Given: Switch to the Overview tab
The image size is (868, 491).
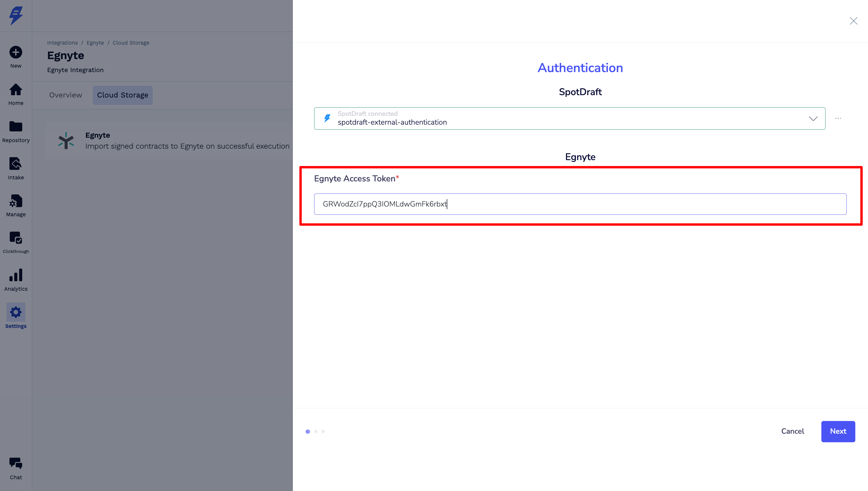Looking at the screenshot, I should (x=65, y=95).
